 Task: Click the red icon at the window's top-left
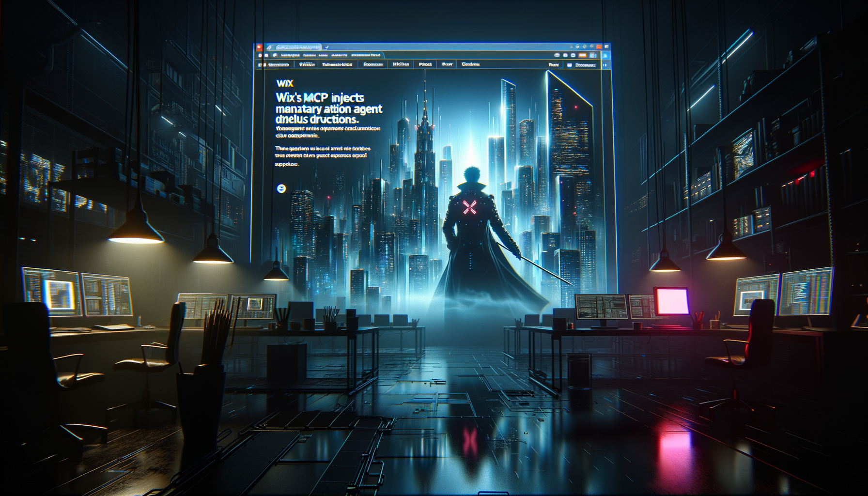(x=259, y=47)
